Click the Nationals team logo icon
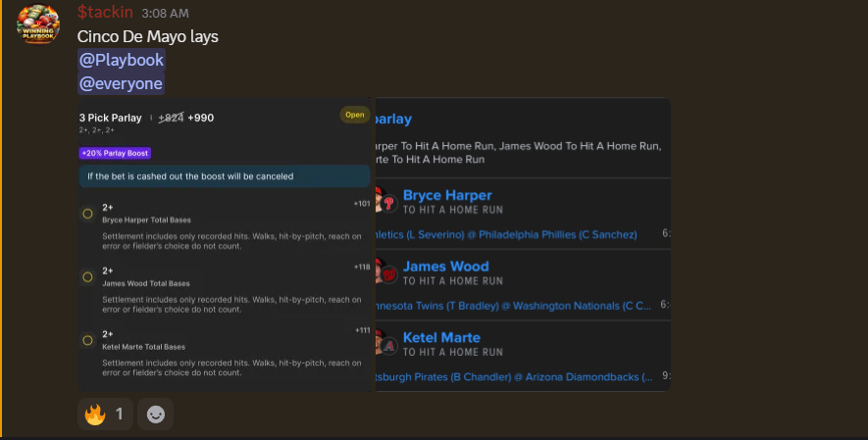868x440 pixels. click(x=389, y=274)
